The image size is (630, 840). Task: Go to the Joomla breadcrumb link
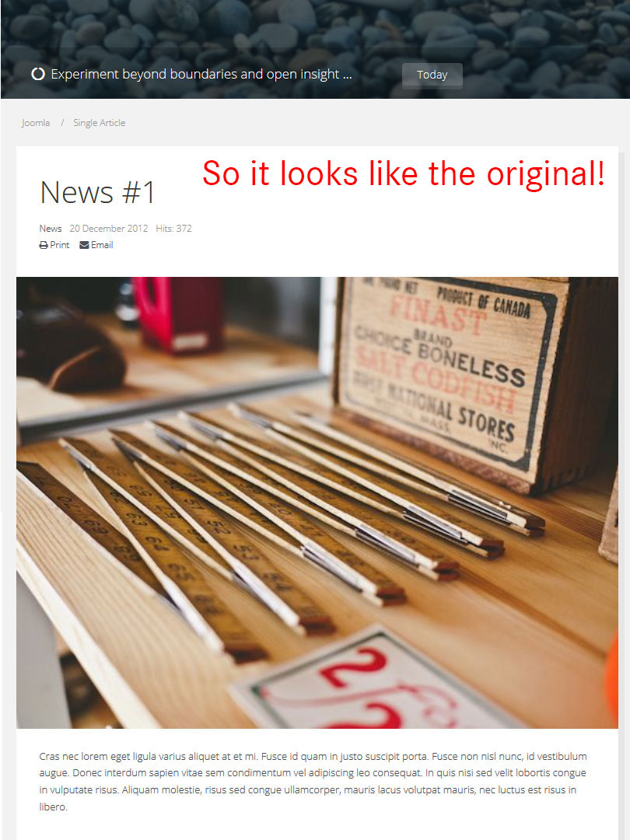(36, 123)
